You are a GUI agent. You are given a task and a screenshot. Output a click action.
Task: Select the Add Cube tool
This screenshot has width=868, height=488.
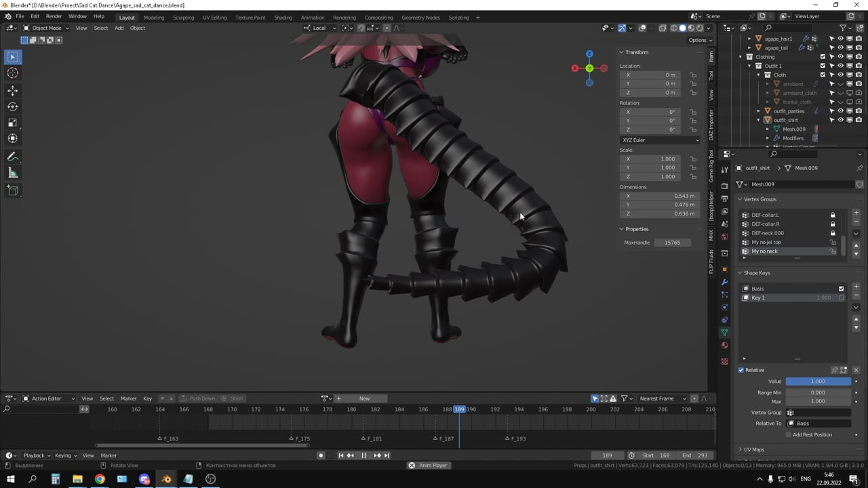tap(13, 190)
